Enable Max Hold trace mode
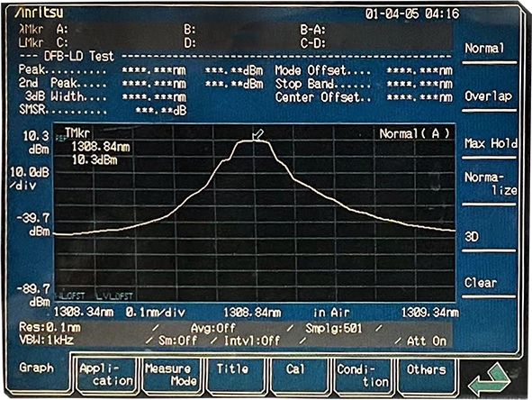This screenshot has height=400, width=532. 491,143
